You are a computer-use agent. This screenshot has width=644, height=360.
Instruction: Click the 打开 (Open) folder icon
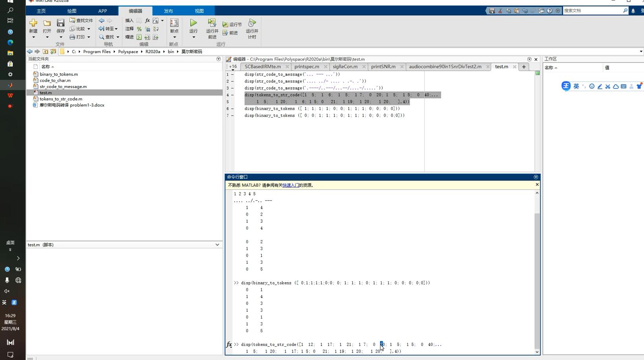click(47, 23)
